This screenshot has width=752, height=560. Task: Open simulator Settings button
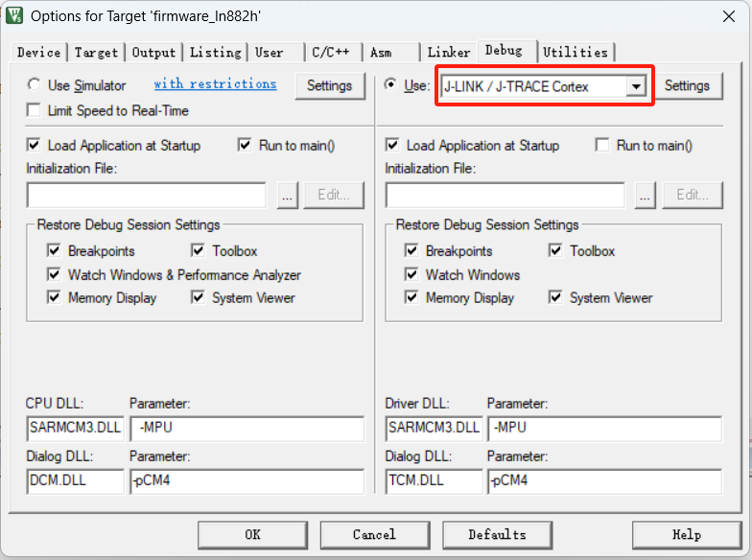[330, 86]
